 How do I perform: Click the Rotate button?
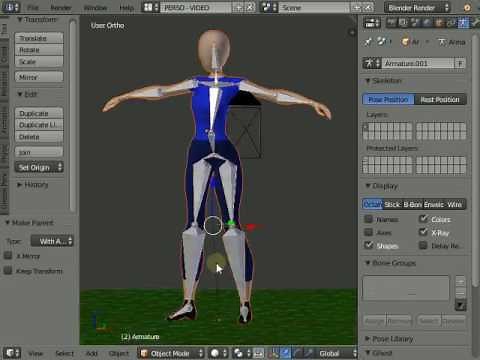coord(39,50)
